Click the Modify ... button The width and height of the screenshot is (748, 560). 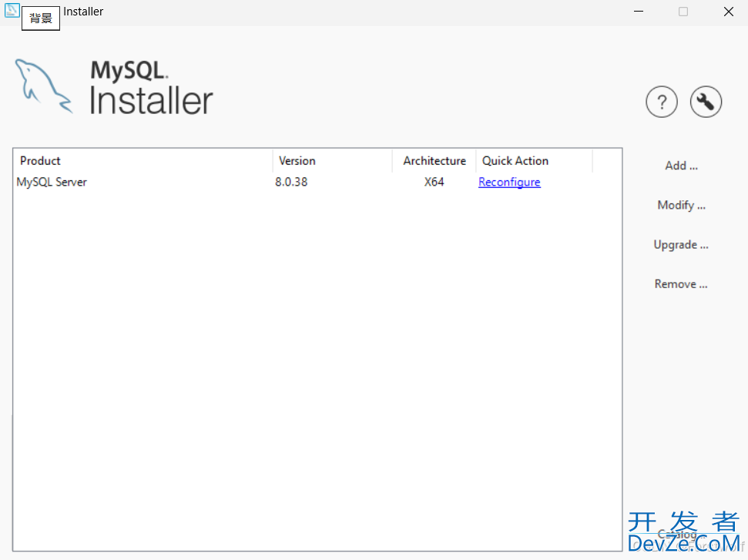pyautogui.click(x=681, y=205)
